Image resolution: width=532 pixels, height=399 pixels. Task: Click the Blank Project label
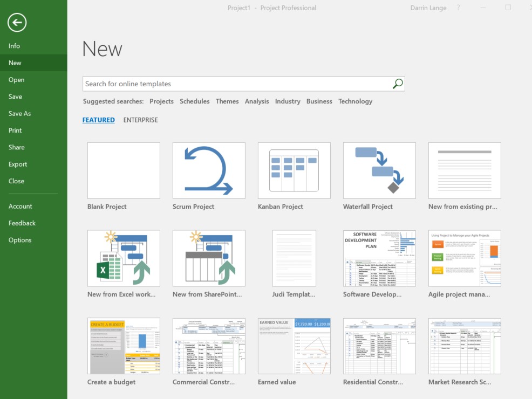107,207
